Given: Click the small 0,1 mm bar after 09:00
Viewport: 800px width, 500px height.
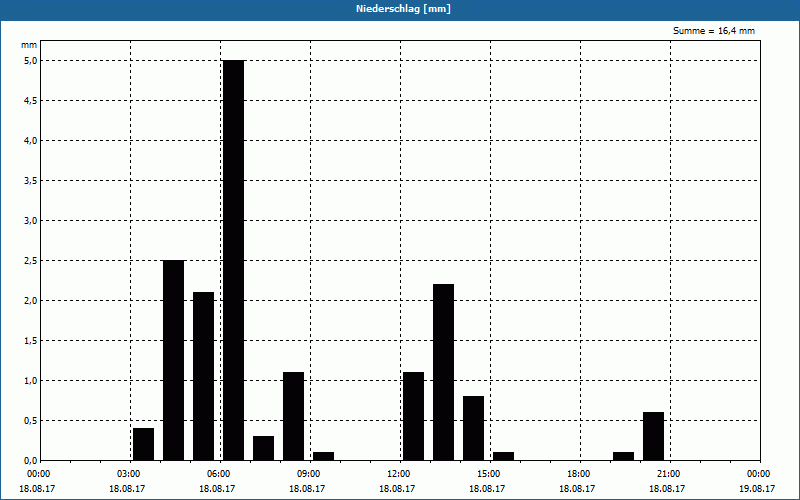Looking at the screenshot, I should (323, 456).
